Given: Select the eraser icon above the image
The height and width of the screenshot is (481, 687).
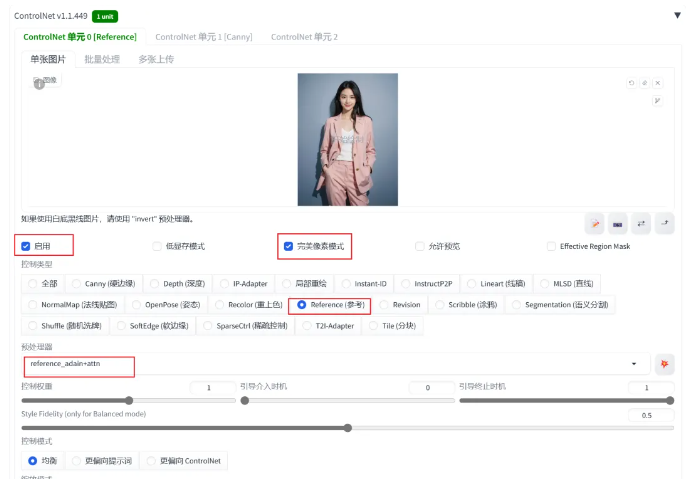Looking at the screenshot, I should (x=645, y=83).
